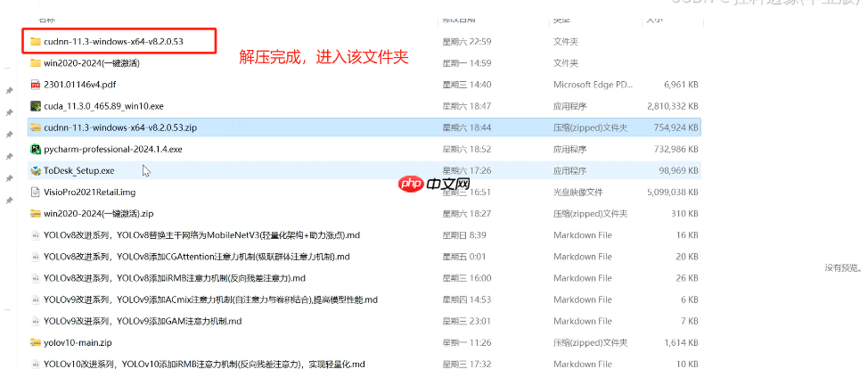The width and height of the screenshot is (868, 369).
Task: Select the YOLOv9添加ACmix注意力机制 file name
Action: tap(210, 299)
